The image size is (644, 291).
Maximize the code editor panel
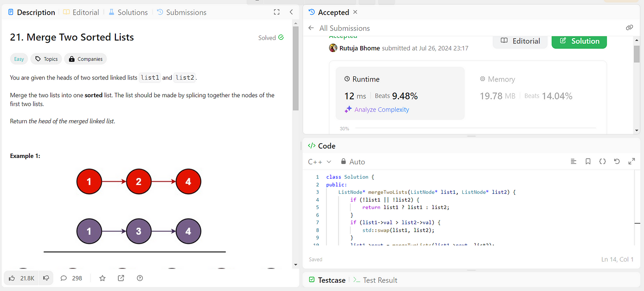(x=632, y=162)
